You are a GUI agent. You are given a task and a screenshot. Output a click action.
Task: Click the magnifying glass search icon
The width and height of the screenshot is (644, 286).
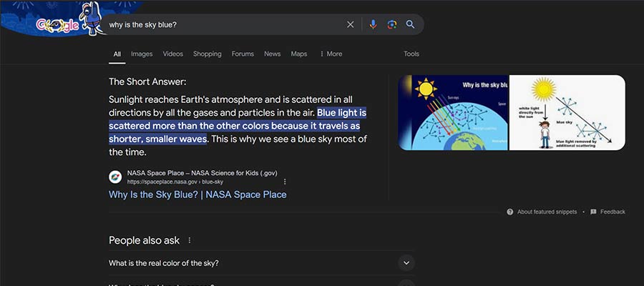pyautogui.click(x=410, y=24)
